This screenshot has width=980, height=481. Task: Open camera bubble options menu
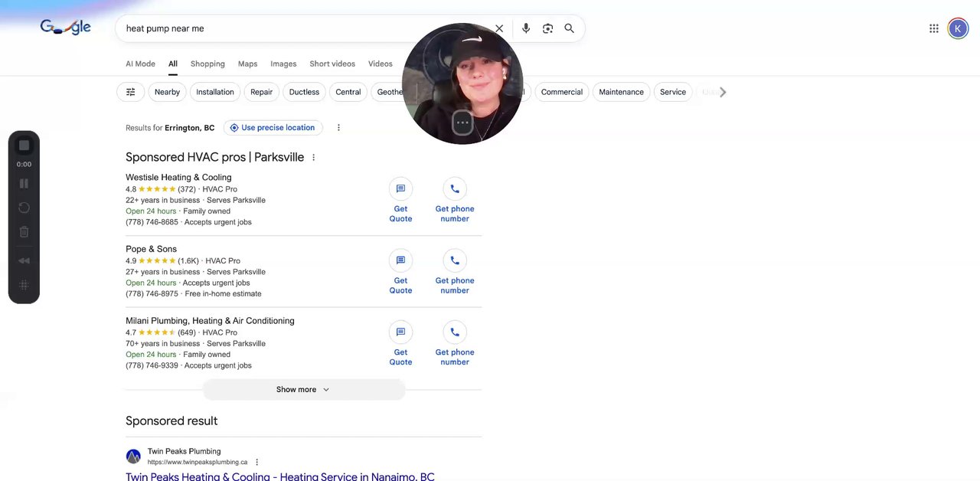pyautogui.click(x=462, y=123)
